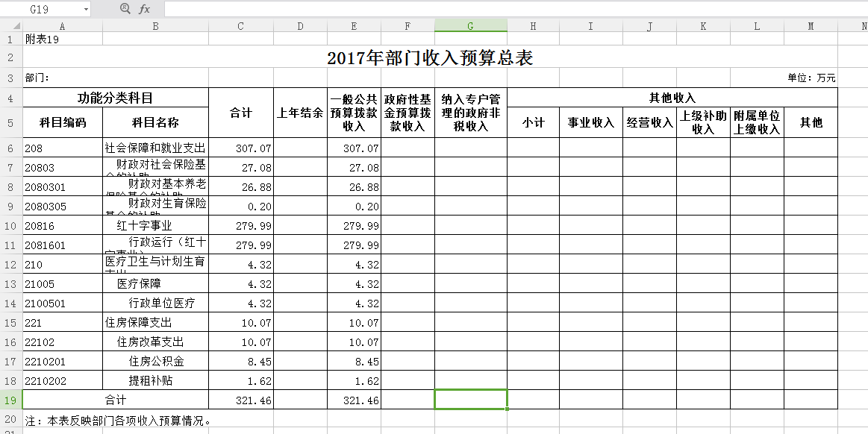Select the 功能分类科目 header cell
Viewport: 868px width, 434px height.
(116, 98)
